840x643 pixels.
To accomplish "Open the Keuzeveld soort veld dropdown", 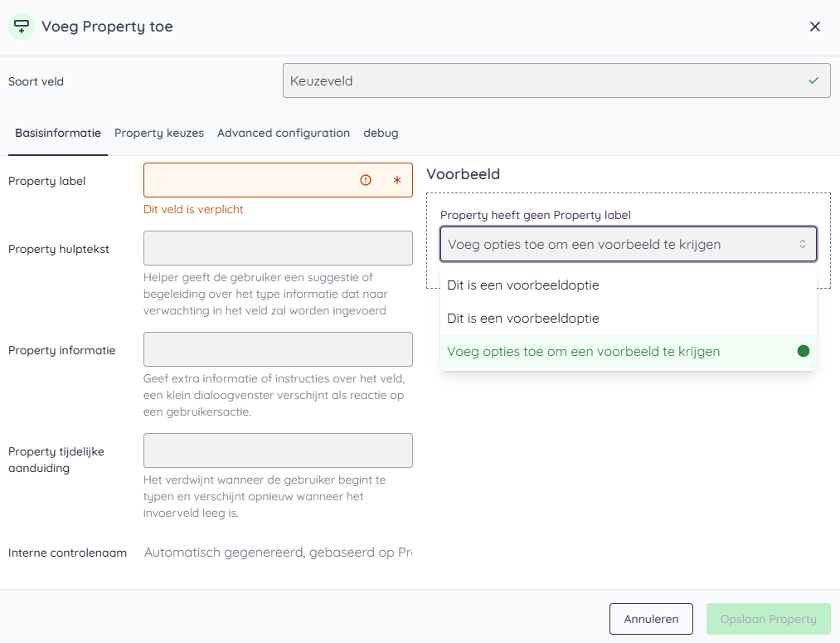I will click(x=556, y=80).
